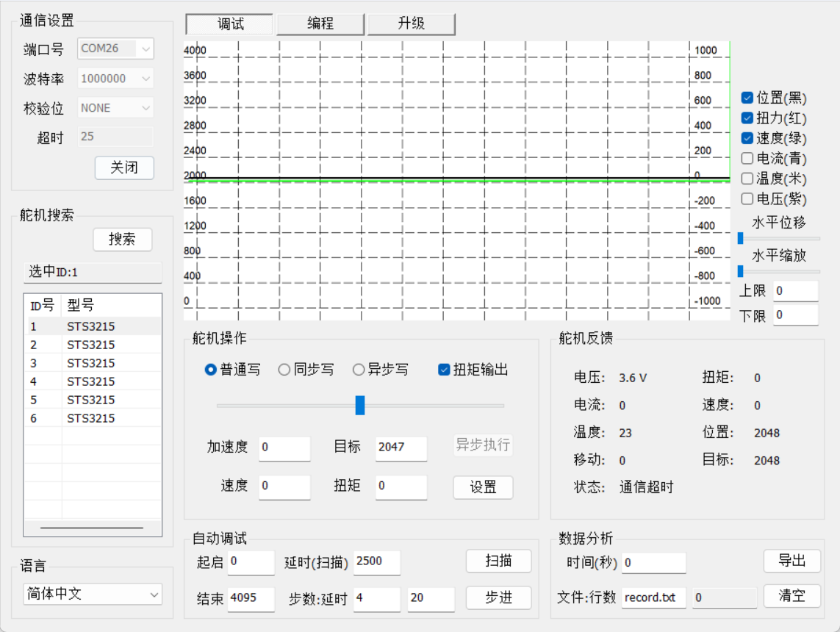
Task: Open the 波特率 1000000 dropdown
Action: coord(115,79)
